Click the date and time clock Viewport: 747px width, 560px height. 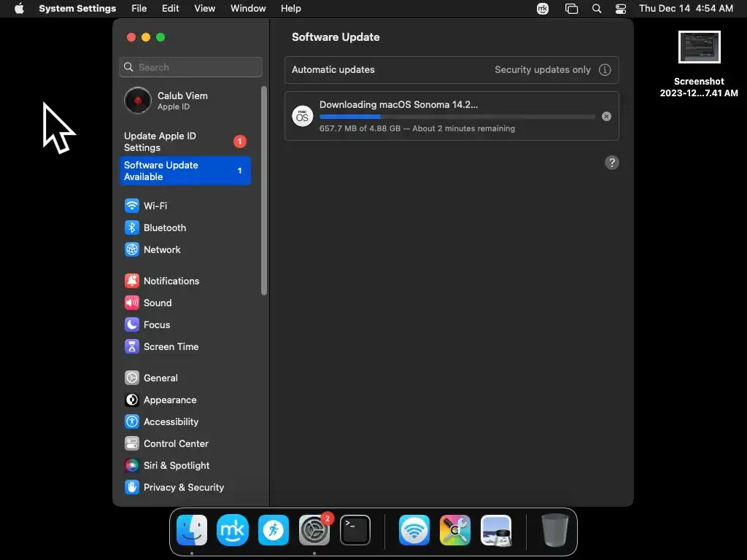686,9
